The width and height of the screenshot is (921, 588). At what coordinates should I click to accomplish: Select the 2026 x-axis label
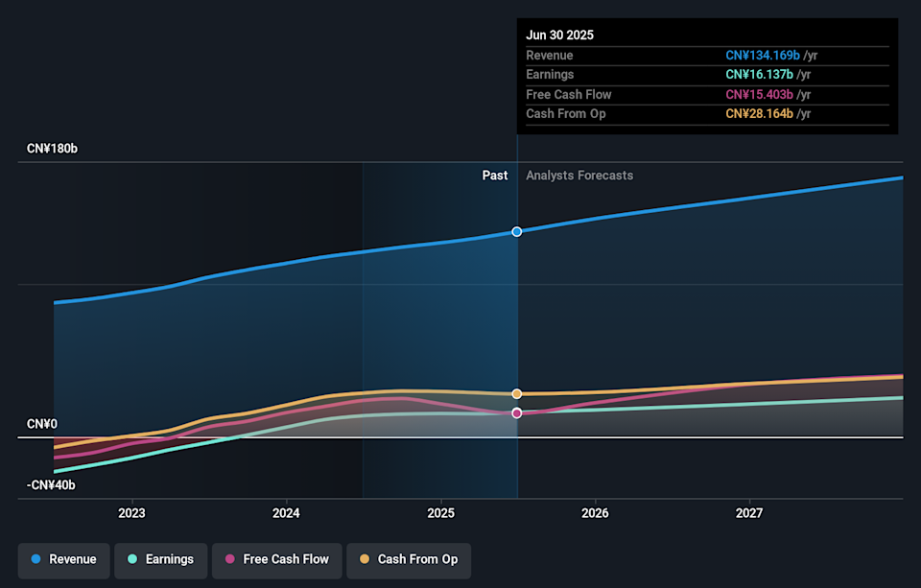pyautogui.click(x=595, y=513)
